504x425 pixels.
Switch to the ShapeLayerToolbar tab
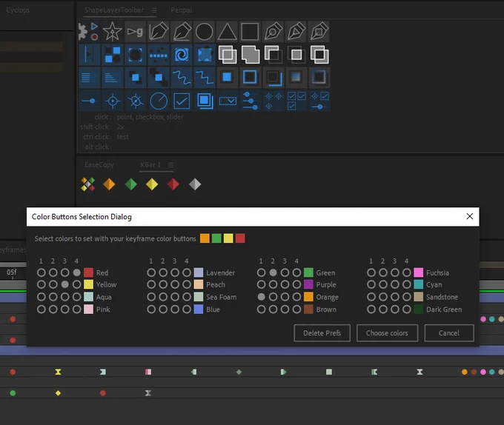click(114, 10)
